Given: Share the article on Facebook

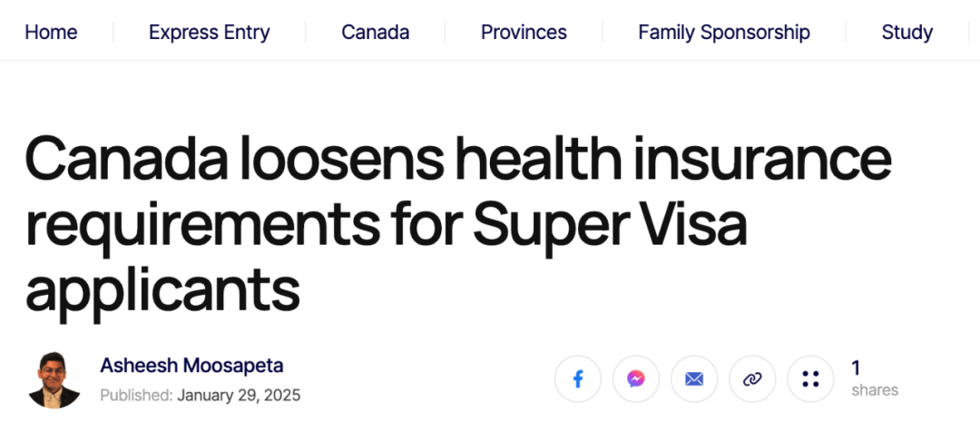Looking at the screenshot, I should (x=578, y=378).
